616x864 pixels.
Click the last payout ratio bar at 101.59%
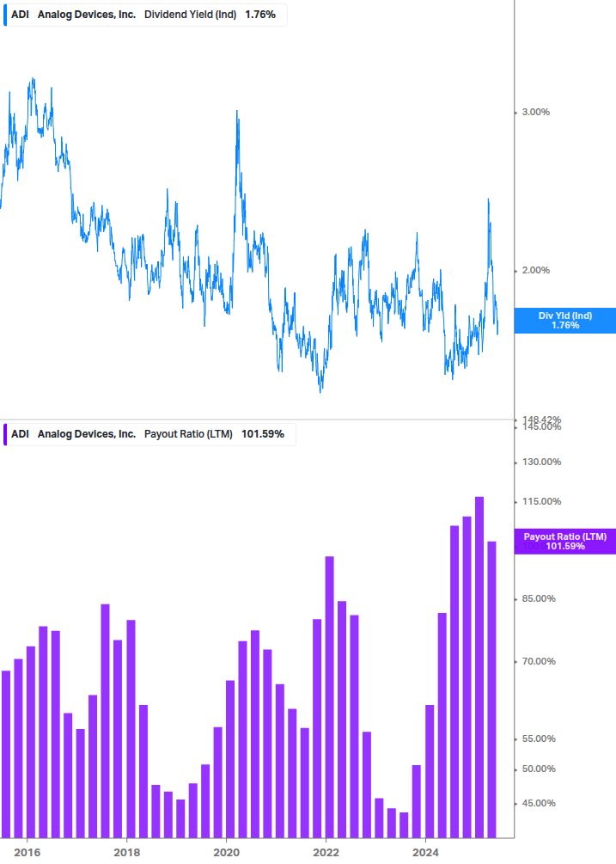tap(491, 689)
